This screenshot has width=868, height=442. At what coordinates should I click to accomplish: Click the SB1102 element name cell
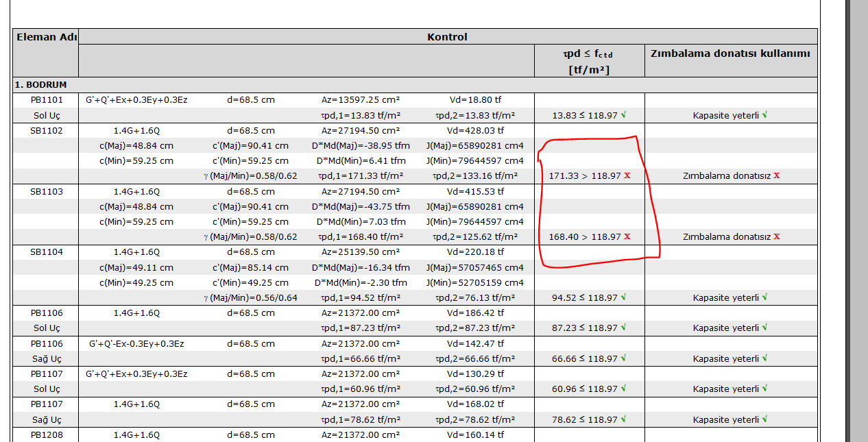[x=46, y=130]
